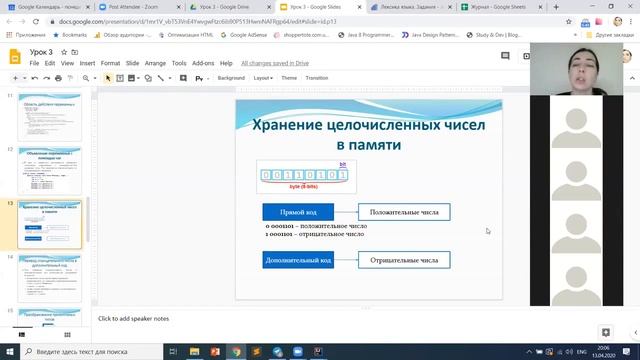Viewport: 640px width, 360px height.
Task: Open File Explorer from taskbar
Action: tap(194, 351)
